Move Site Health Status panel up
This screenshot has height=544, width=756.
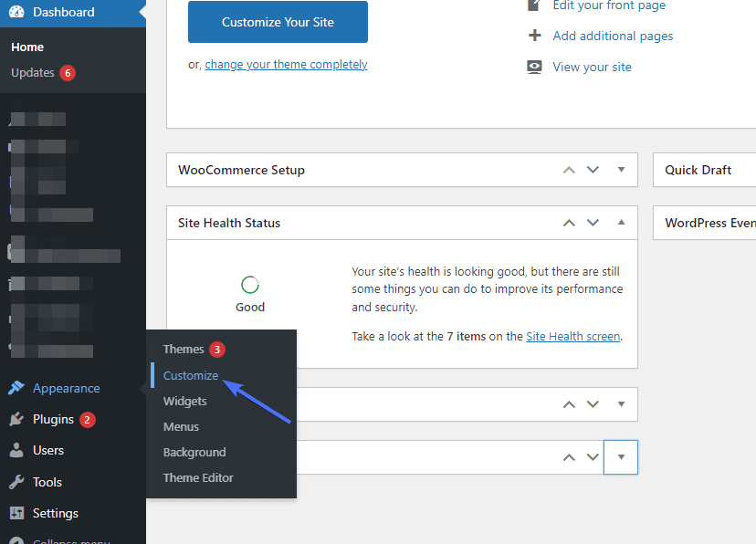[569, 223]
